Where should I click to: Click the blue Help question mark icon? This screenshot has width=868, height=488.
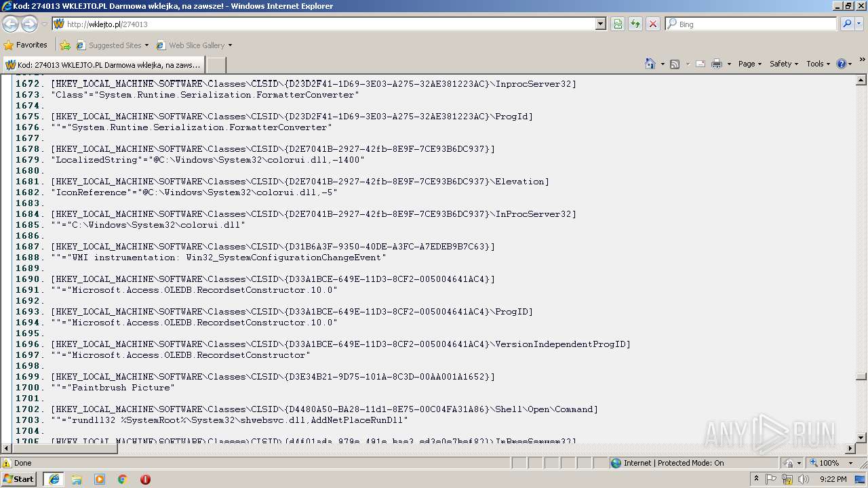(842, 64)
